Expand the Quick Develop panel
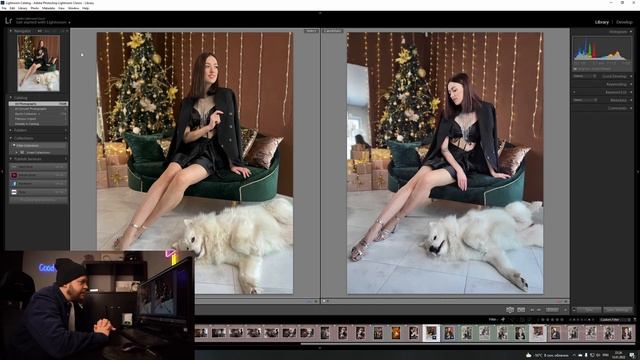The height and width of the screenshot is (360, 640). pyautogui.click(x=631, y=76)
